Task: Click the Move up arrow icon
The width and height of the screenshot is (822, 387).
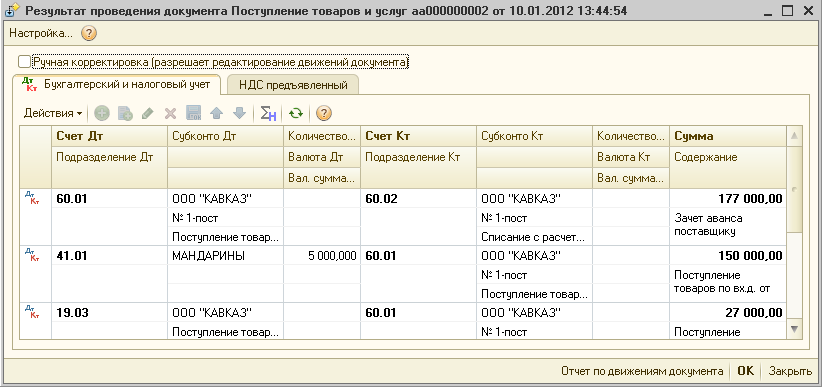Action: point(216,113)
